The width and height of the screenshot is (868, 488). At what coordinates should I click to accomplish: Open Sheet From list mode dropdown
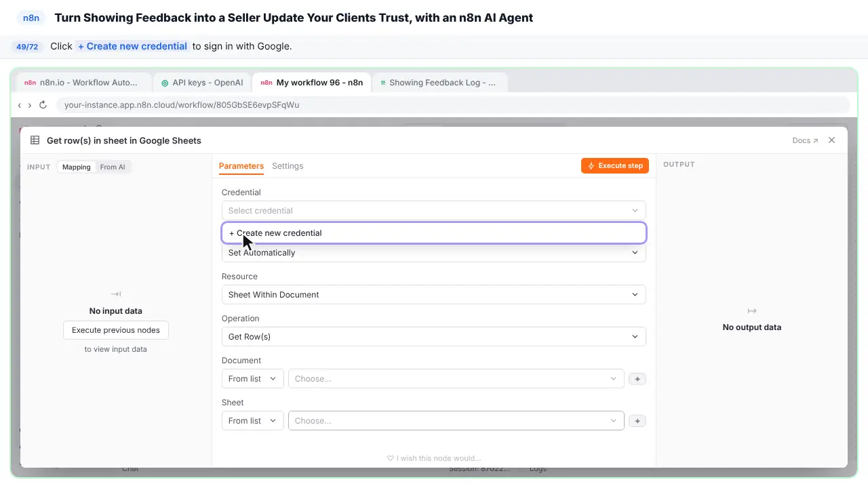coord(252,421)
